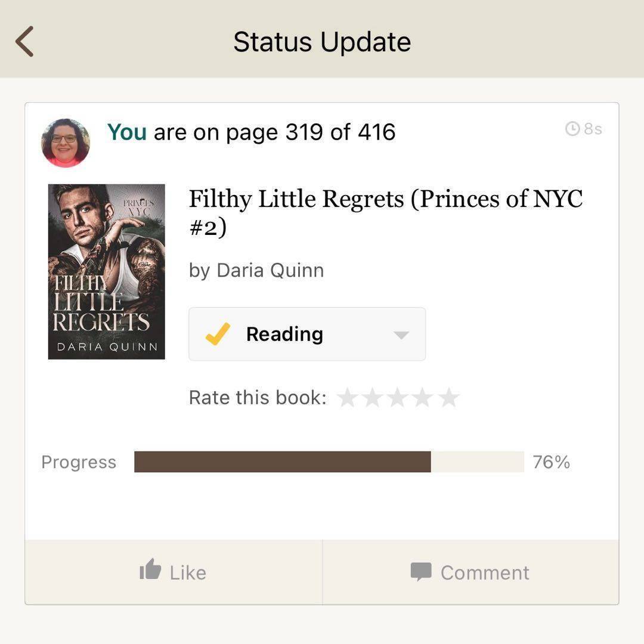Open the Reading status selector
Screen dimensions: 644x644
306,334
